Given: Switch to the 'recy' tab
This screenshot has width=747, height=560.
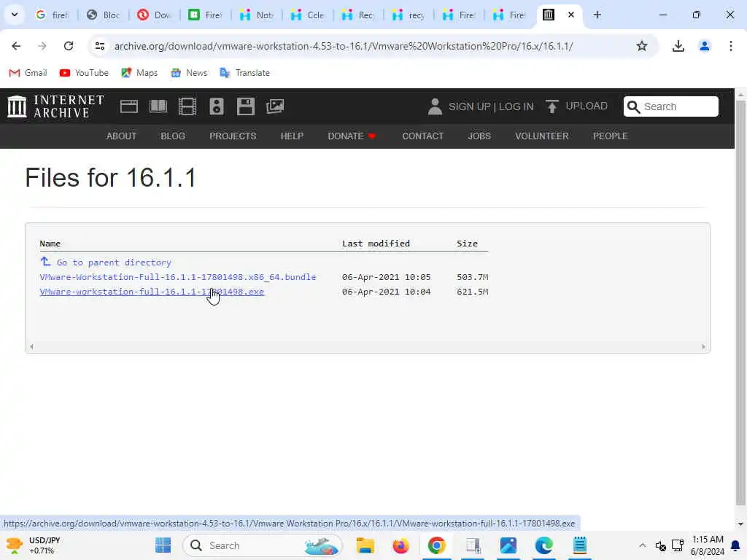Looking at the screenshot, I should (409, 15).
